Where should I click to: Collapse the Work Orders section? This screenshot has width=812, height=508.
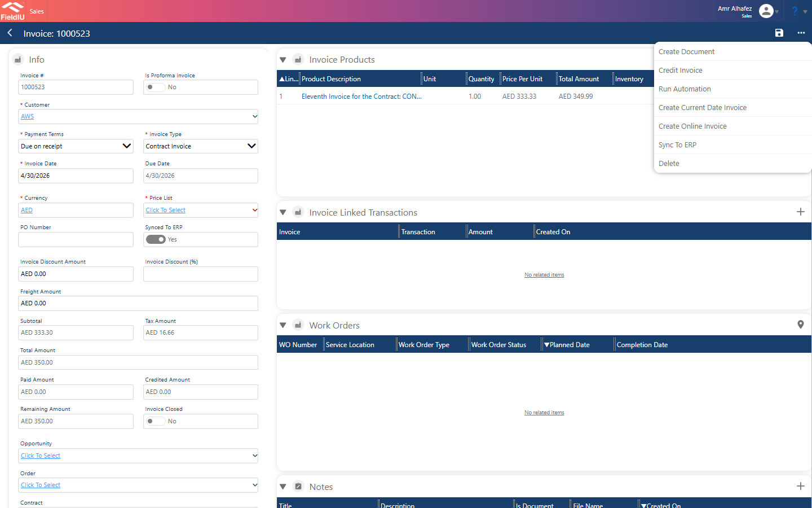283,326
